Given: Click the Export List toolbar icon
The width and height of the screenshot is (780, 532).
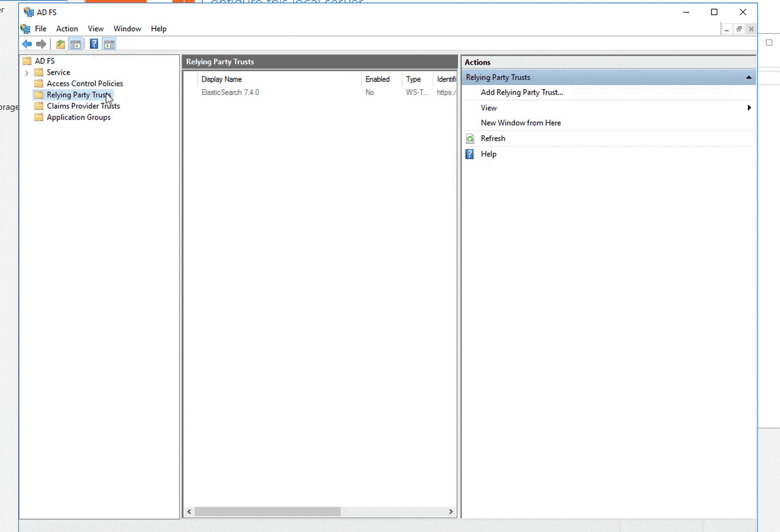Looking at the screenshot, I should (60, 44).
